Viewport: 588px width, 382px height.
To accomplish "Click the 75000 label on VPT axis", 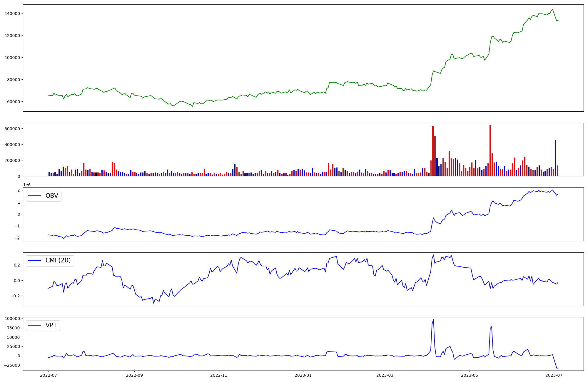I will 13,328.
